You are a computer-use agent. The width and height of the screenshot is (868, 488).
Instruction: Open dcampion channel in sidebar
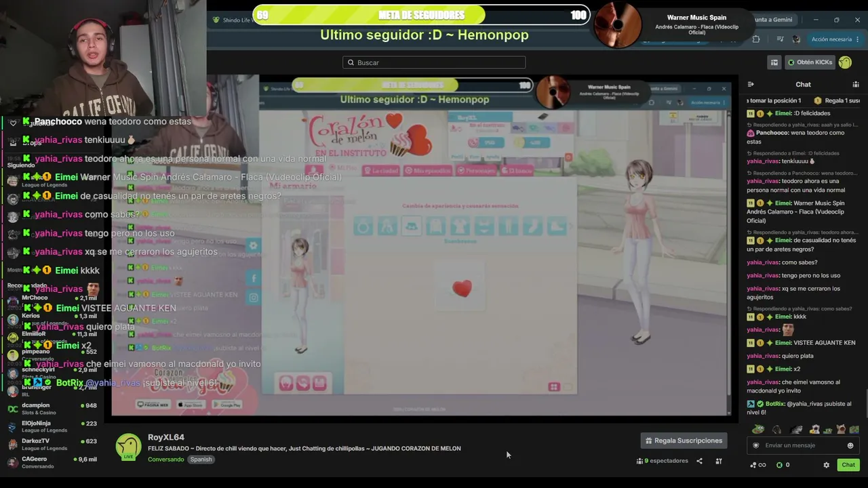(52, 409)
